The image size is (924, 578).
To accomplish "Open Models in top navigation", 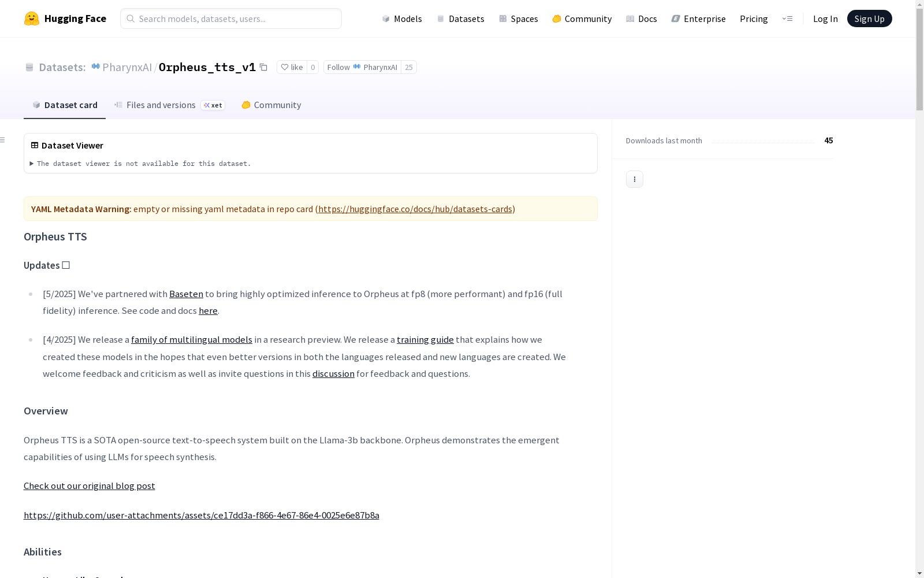I will 402,19.
